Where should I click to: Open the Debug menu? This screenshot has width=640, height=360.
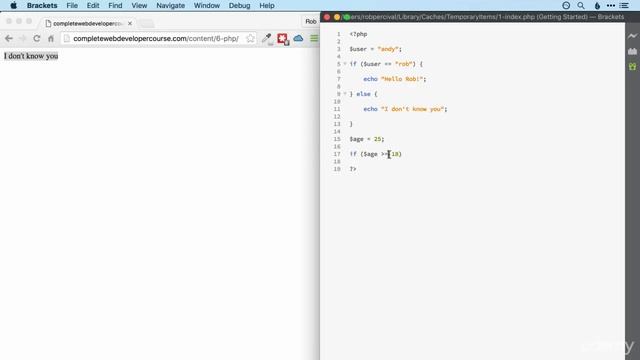pos(240,6)
